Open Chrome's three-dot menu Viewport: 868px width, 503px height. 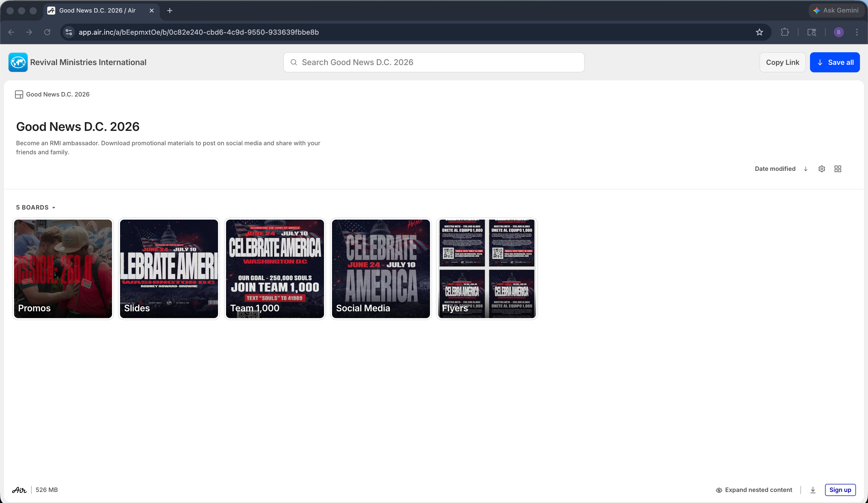tap(857, 32)
